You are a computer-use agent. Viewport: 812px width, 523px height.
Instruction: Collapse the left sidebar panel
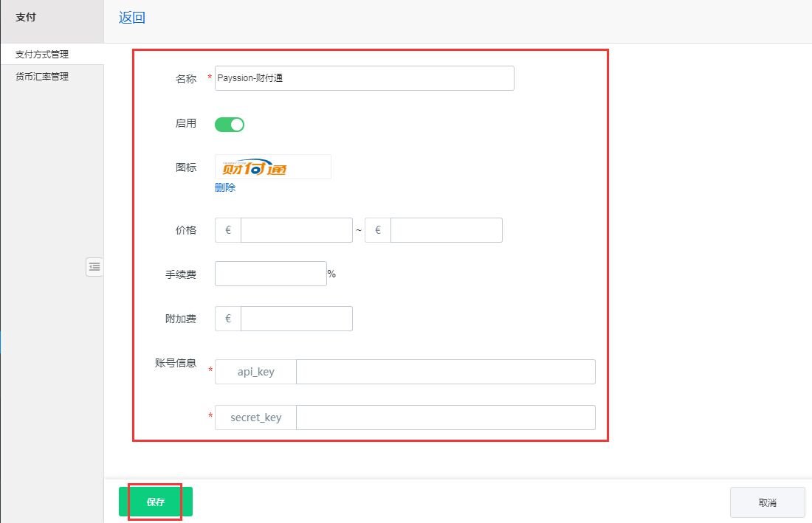[x=94, y=267]
